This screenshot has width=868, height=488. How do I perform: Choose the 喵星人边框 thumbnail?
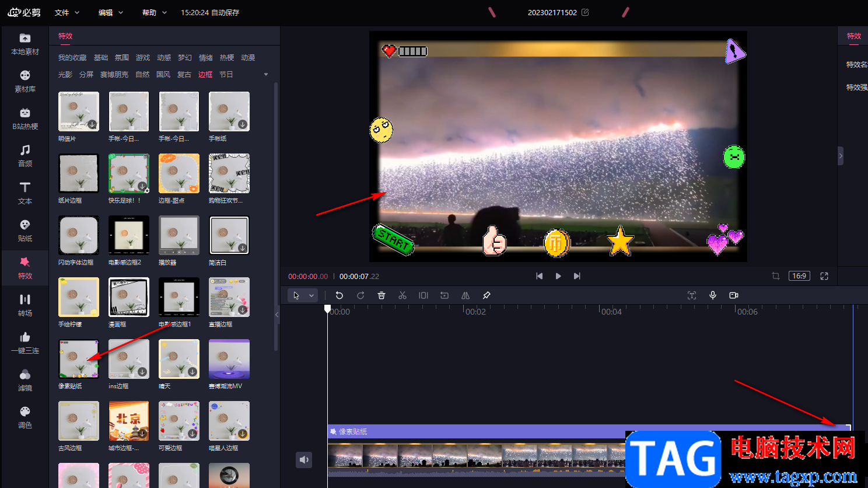(x=229, y=421)
